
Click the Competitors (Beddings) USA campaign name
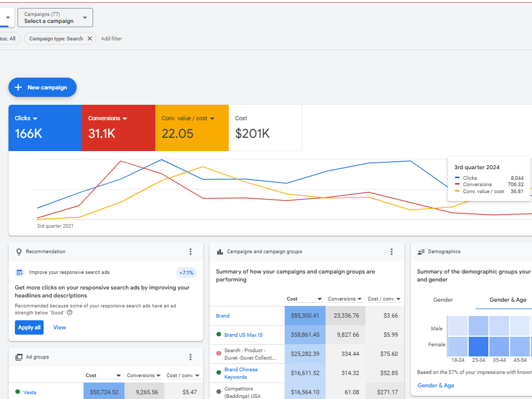(x=242, y=392)
